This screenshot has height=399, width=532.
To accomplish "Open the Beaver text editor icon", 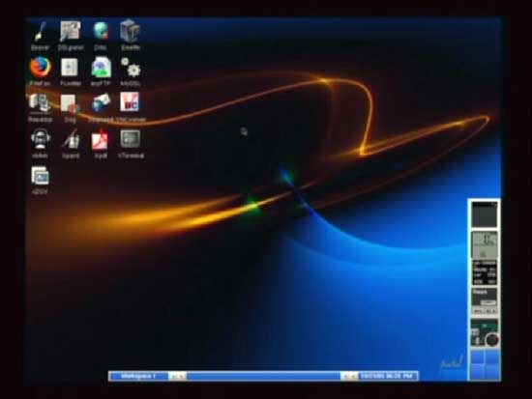I will tap(40, 32).
